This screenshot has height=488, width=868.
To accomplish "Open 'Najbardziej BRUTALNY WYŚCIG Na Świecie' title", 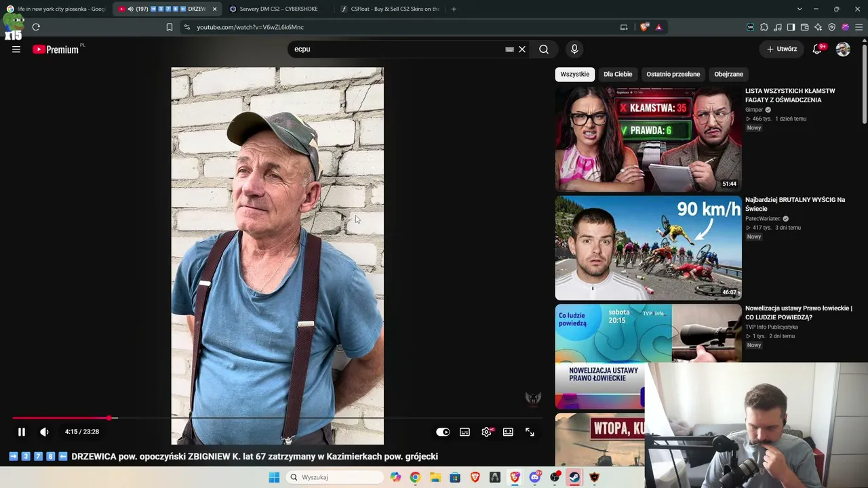I will [795, 204].
